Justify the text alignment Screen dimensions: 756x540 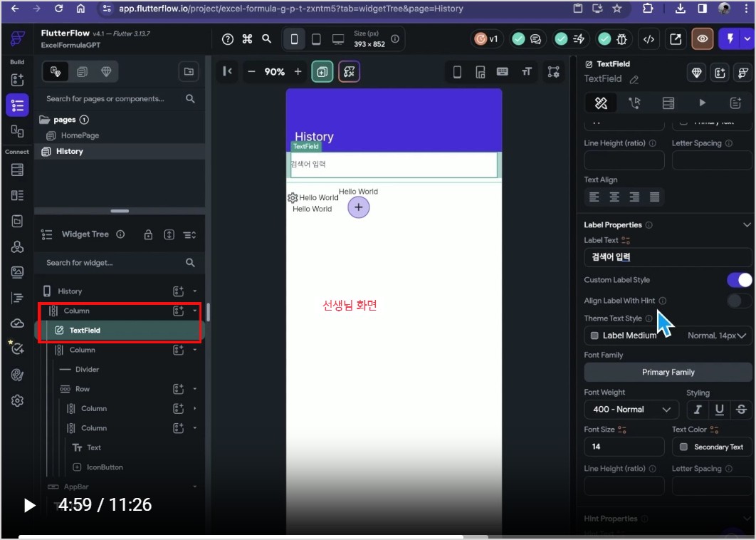[655, 197]
